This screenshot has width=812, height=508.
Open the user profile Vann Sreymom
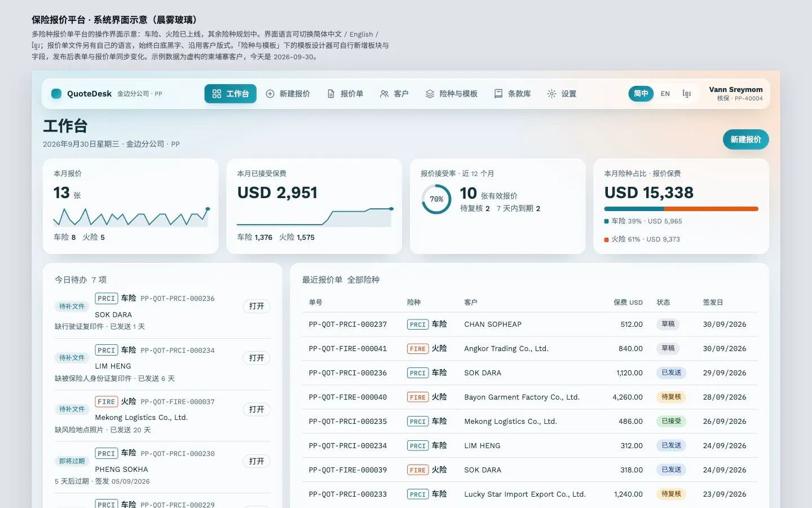pyautogui.click(x=736, y=94)
